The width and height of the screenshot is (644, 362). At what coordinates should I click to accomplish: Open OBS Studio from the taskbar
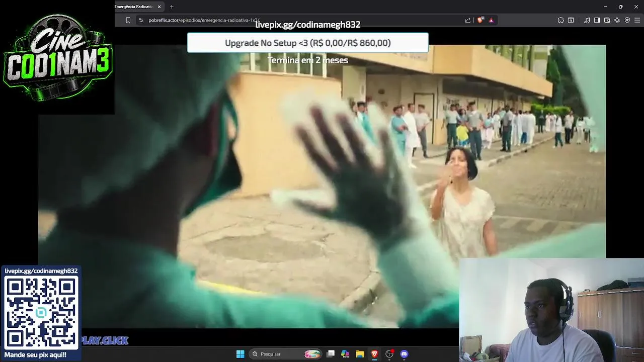point(389,354)
